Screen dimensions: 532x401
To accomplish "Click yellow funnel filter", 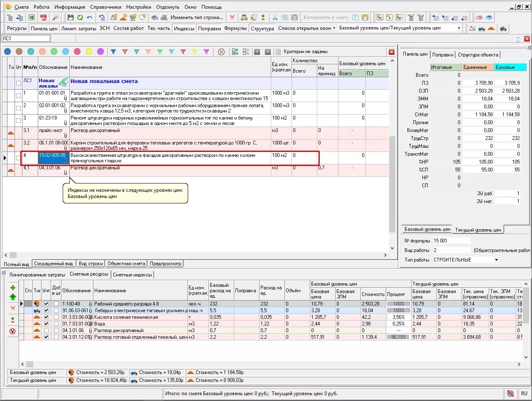I will (195, 52).
